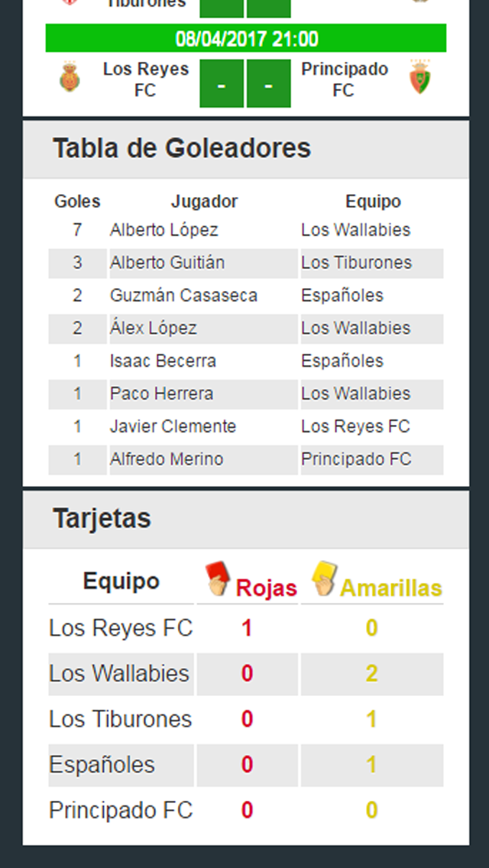
Task: Click Los Reyes FC red card count
Action: 247,628
